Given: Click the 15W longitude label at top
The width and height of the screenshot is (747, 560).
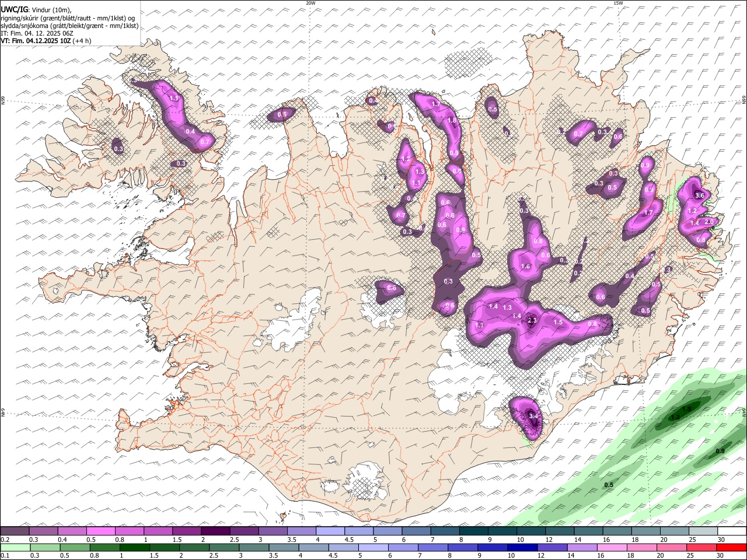Looking at the screenshot, I should coord(617,3).
